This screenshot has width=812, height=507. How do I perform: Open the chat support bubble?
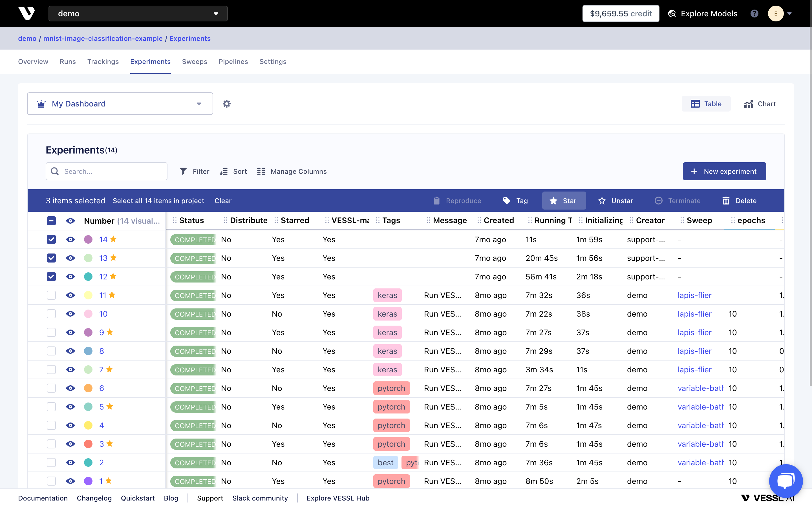(x=785, y=481)
